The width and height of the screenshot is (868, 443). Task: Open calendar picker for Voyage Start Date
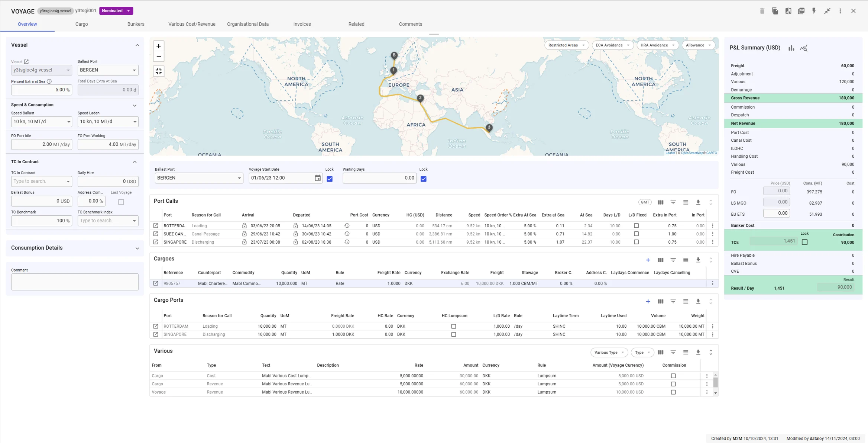pos(318,178)
